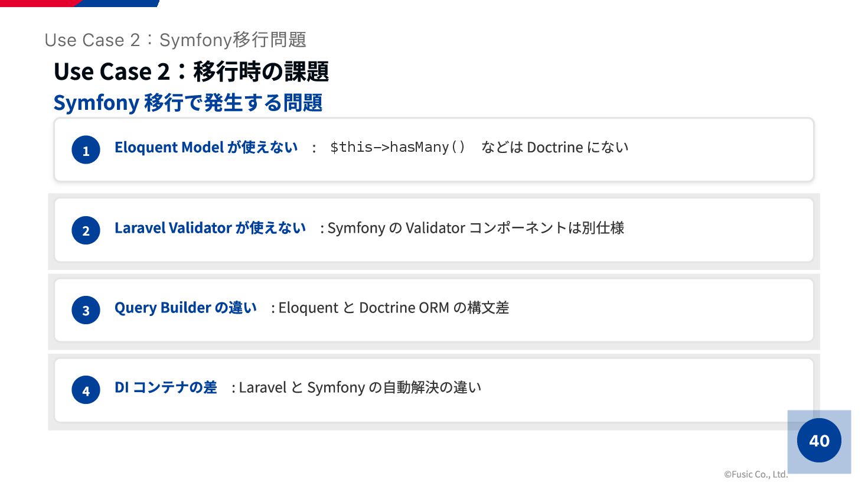Select the 'Laravel Validator が使えない' heading
This screenshot has width=868, height=489.
[x=210, y=227]
